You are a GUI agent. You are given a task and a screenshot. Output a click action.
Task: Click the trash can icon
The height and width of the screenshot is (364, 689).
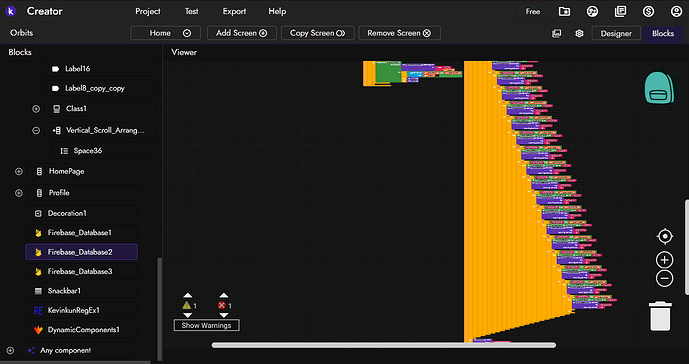tap(660, 316)
